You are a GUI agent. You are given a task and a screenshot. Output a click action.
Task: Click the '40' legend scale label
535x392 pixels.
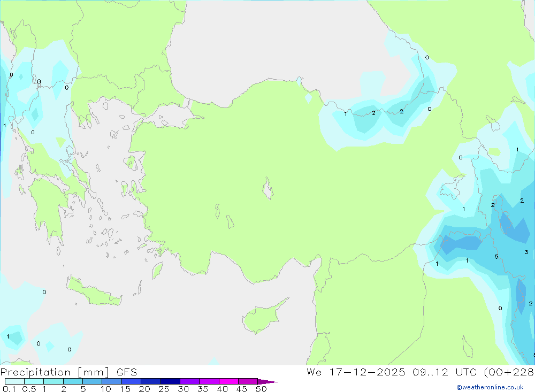click(x=223, y=389)
